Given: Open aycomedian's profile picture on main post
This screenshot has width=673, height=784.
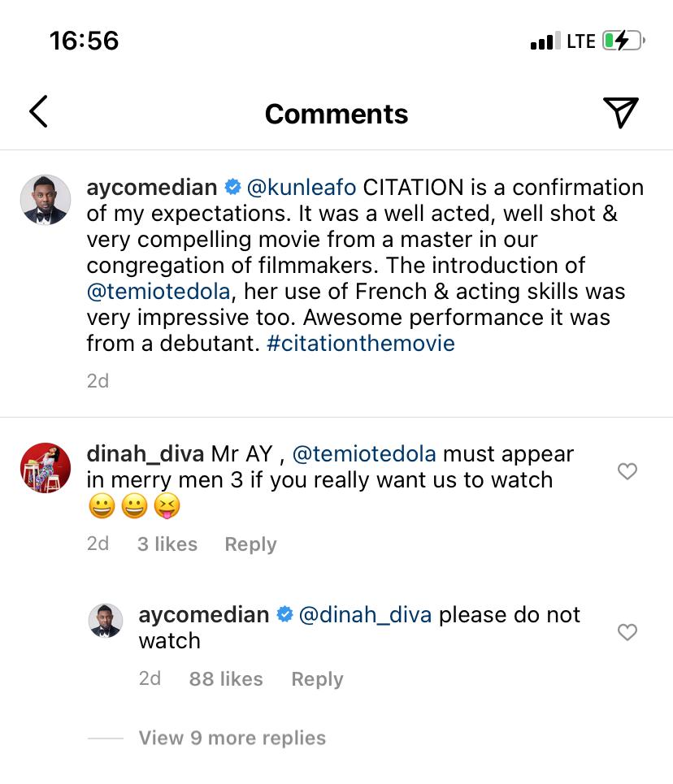Looking at the screenshot, I should [x=45, y=199].
